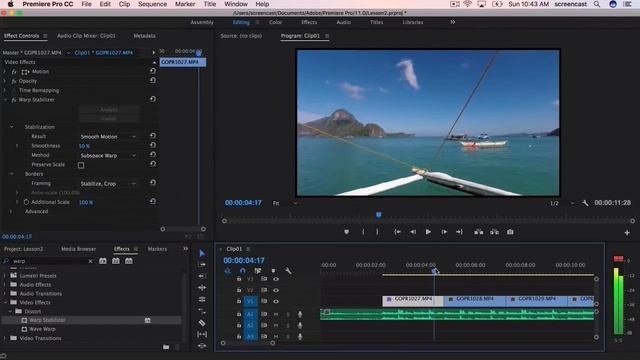The width and height of the screenshot is (640, 360).
Task: Open Result dropdown Smooth Motion
Action: click(x=108, y=136)
